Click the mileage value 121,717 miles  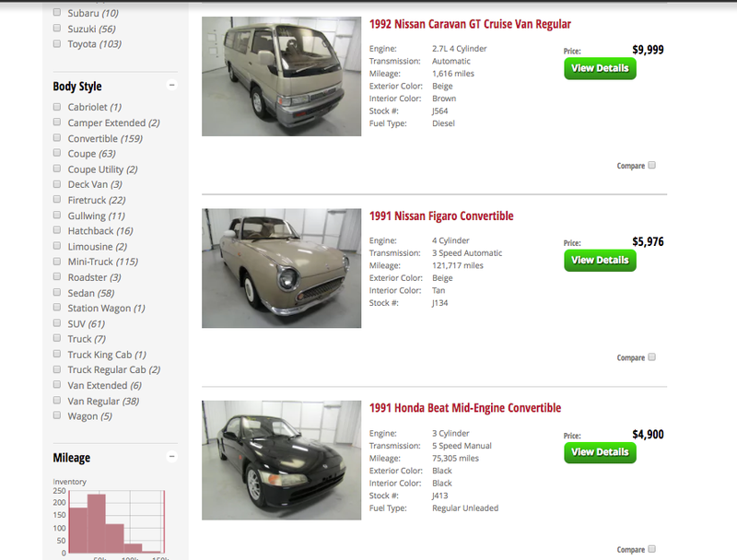pos(458,265)
